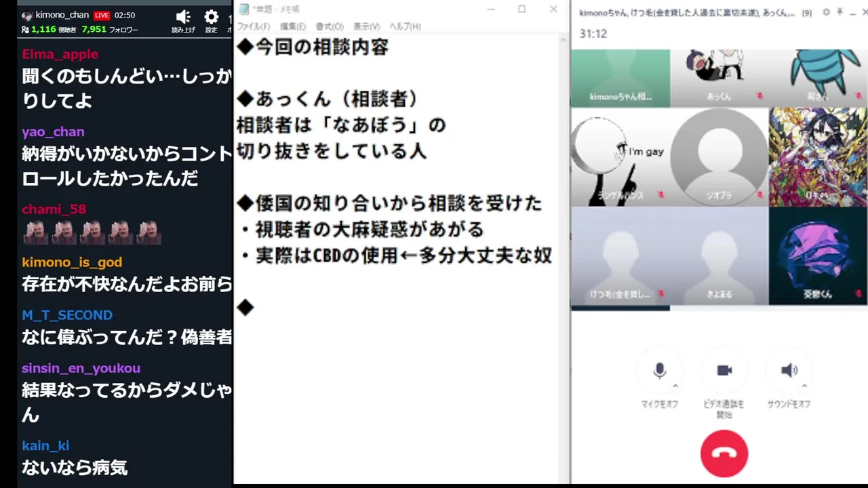Click the red LIVE badge

point(102,15)
